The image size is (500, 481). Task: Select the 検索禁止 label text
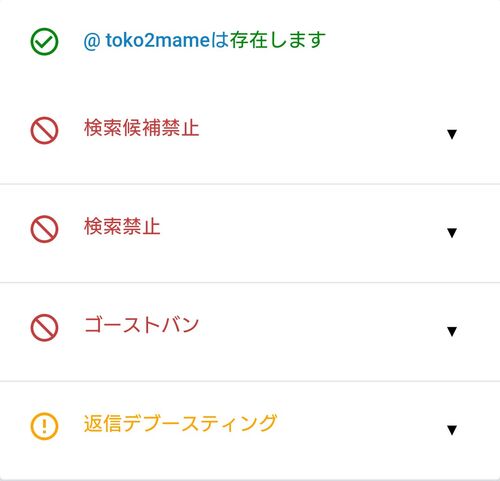click(x=122, y=226)
